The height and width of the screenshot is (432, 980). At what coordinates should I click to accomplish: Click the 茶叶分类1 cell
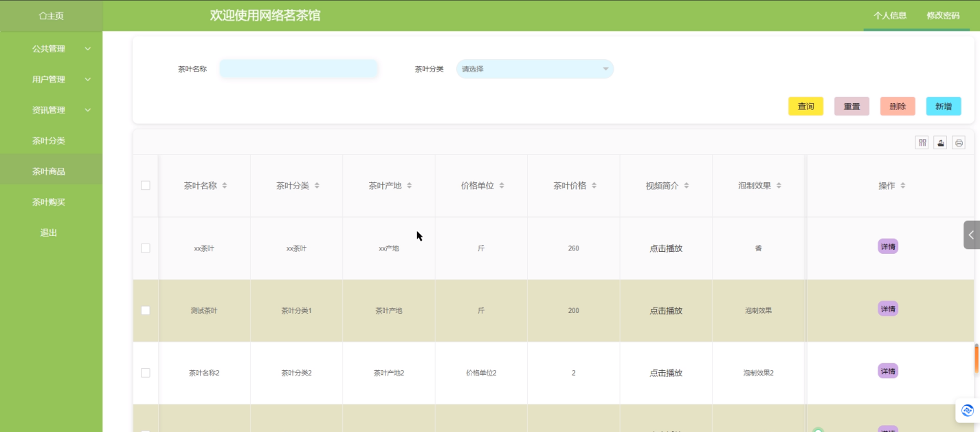(296, 311)
